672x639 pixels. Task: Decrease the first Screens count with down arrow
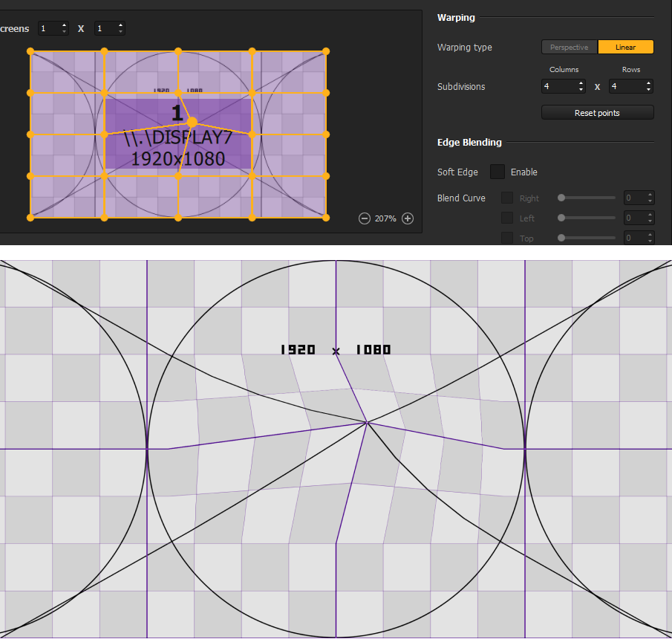tap(65, 31)
